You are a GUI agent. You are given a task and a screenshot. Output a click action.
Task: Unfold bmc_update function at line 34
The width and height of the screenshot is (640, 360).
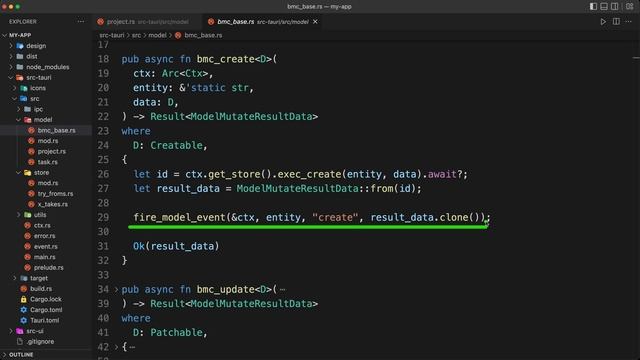pyautogui.click(x=116, y=289)
